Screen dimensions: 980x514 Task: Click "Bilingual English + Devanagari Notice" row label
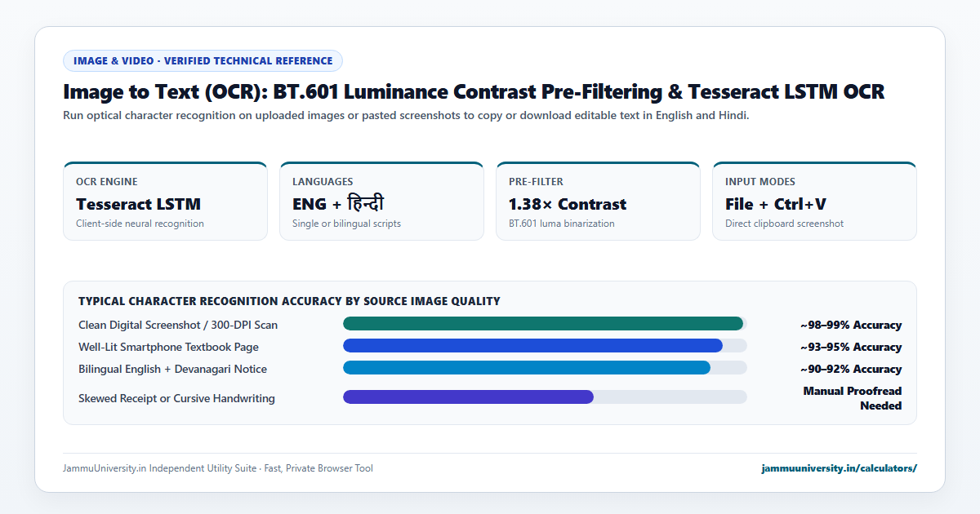click(172, 369)
